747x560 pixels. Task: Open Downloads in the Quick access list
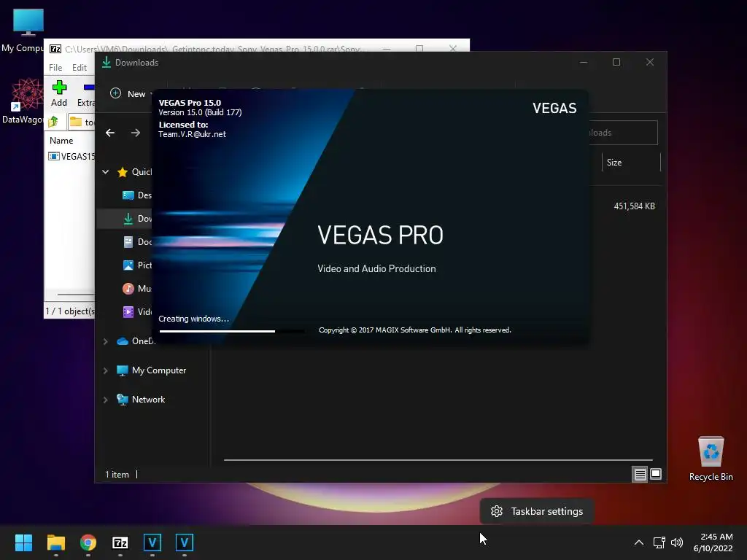pyautogui.click(x=137, y=219)
